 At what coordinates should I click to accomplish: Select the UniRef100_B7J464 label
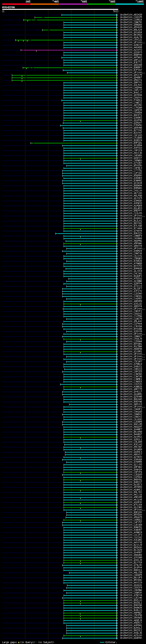coord(131,228)
